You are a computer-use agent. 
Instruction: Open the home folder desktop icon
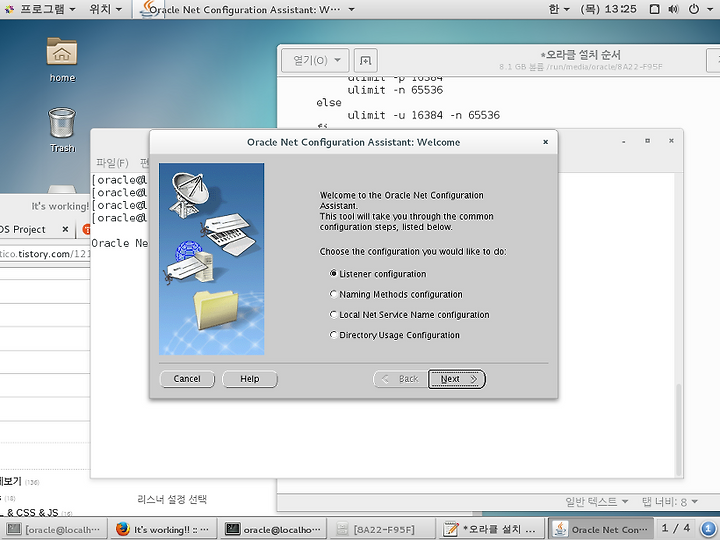tap(62, 60)
